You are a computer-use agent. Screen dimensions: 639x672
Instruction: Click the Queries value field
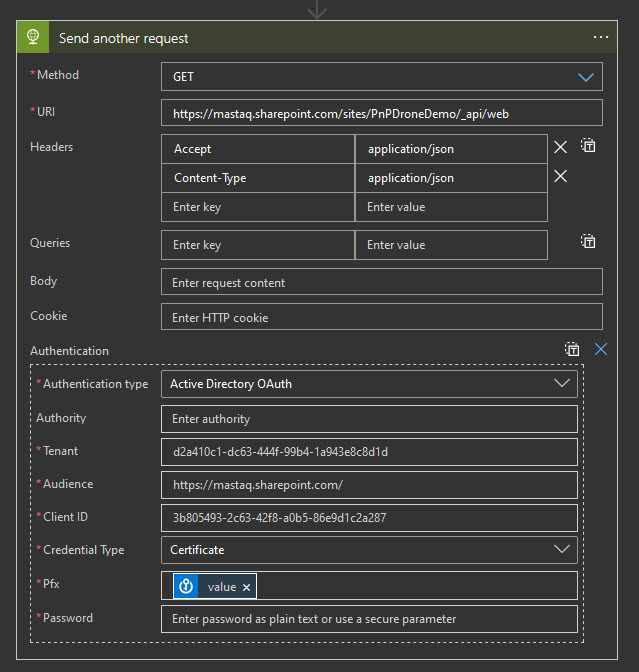point(450,245)
